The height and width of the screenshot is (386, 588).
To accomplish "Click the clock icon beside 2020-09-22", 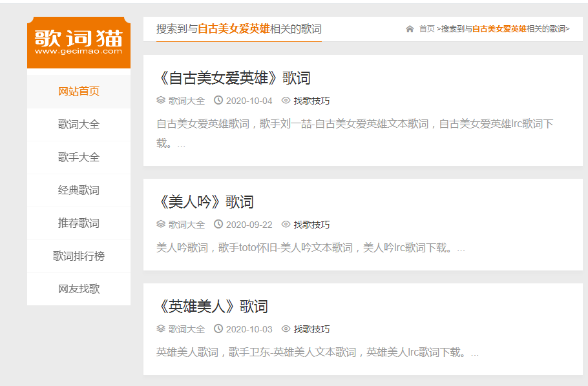I will [x=218, y=224].
